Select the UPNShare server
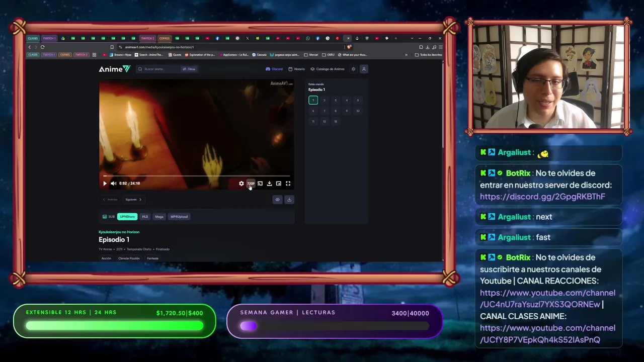The height and width of the screenshot is (362, 644). point(127,217)
